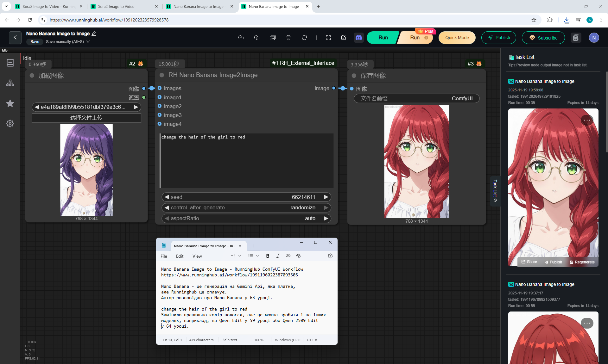The height and width of the screenshot is (364, 608).
Task: Click the bold formatting icon in Notepad
Action: point(268,256)
